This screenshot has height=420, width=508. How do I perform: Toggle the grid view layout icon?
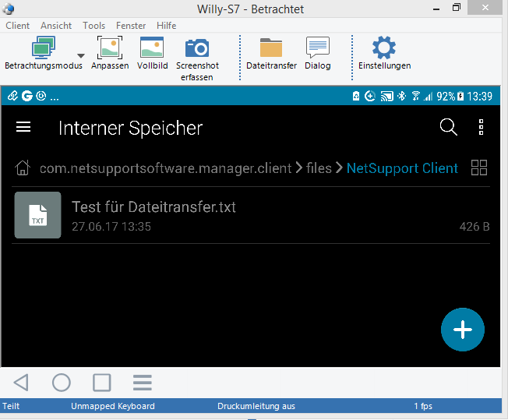click(479, 168)
